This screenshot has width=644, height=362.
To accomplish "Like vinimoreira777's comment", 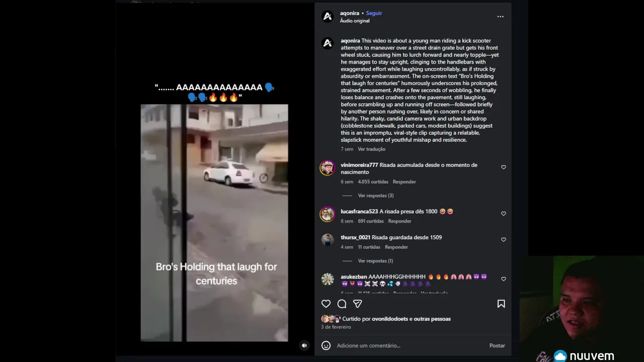I will 503,167.
